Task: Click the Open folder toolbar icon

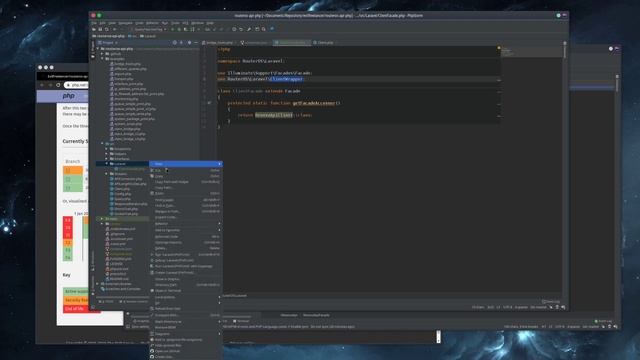Action: pyautogui.click(x=94, y=29)
